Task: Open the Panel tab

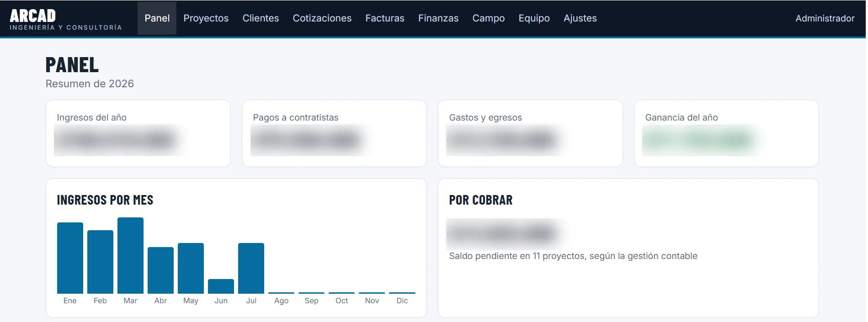Action: pyautogui.click(x=157, y=18)
